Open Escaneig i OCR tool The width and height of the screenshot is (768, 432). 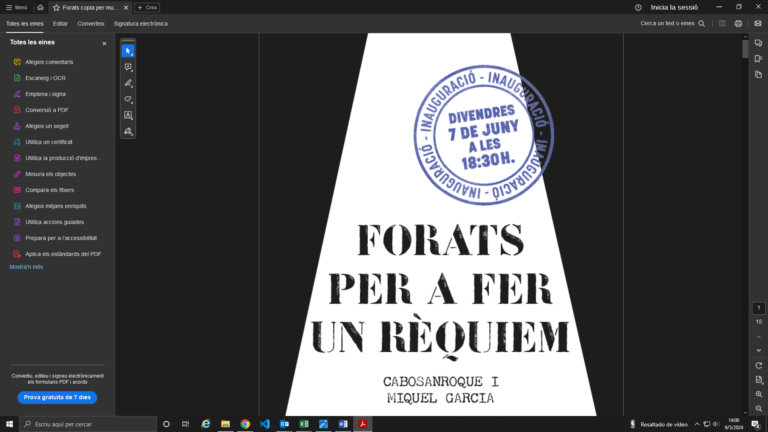point(45,78)
